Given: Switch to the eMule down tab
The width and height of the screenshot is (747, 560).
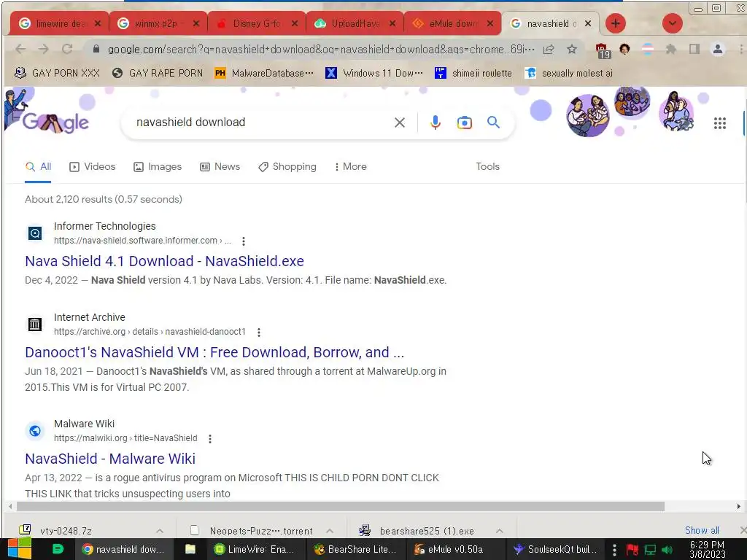Looking at the screenshot, I should point(452,23).
